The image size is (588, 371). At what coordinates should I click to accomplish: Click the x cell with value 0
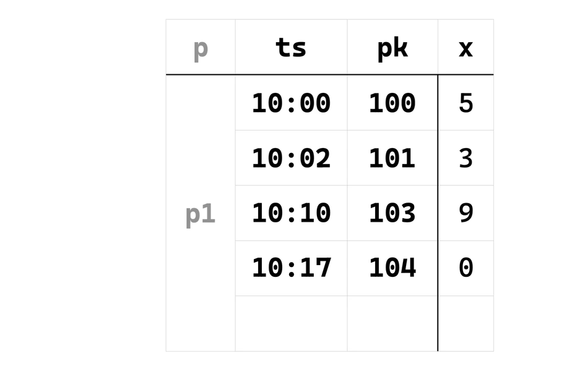click(x=465, y=268)
